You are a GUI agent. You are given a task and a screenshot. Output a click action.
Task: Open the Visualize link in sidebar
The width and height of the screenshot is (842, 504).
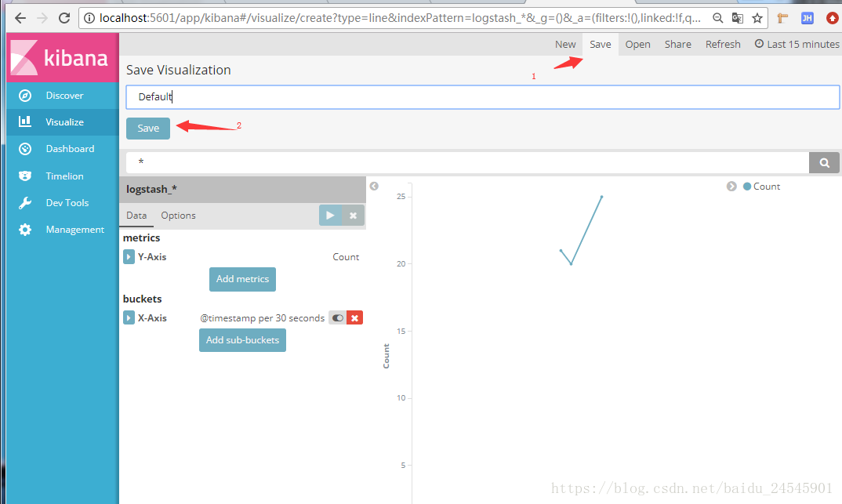coord(64,121)
